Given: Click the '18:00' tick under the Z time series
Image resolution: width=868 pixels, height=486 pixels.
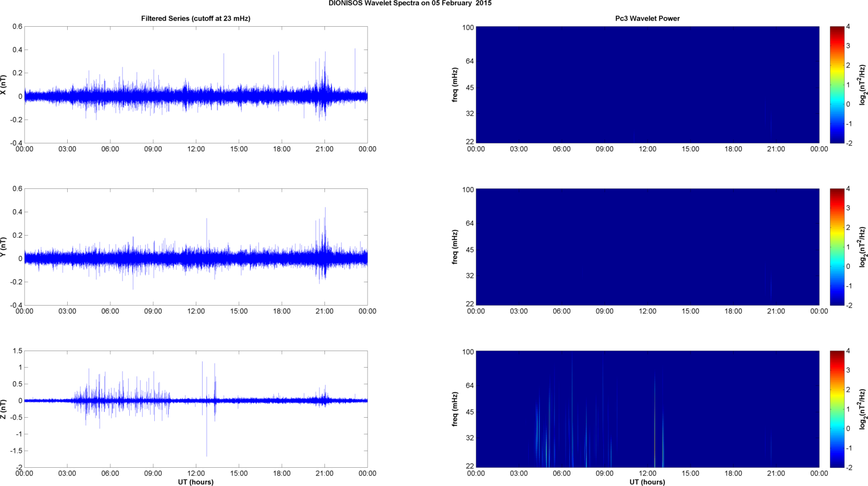Looking at the screenshot, I should click(282, 473).
